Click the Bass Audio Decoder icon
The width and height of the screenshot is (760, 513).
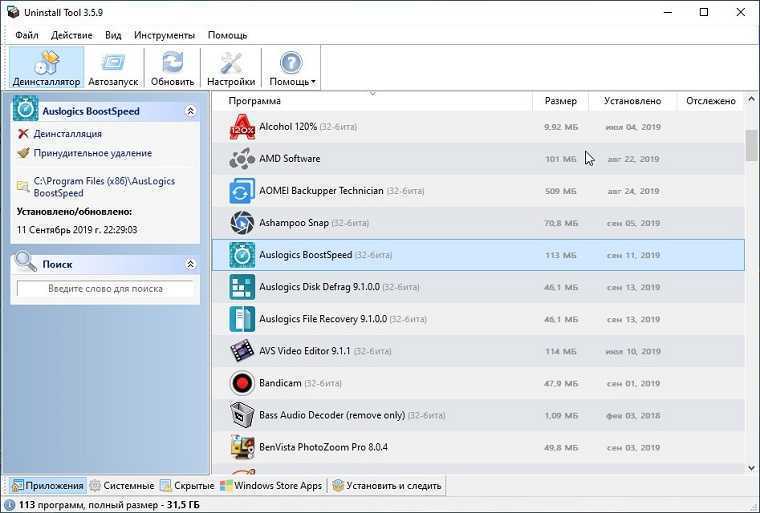coord(242,415)
